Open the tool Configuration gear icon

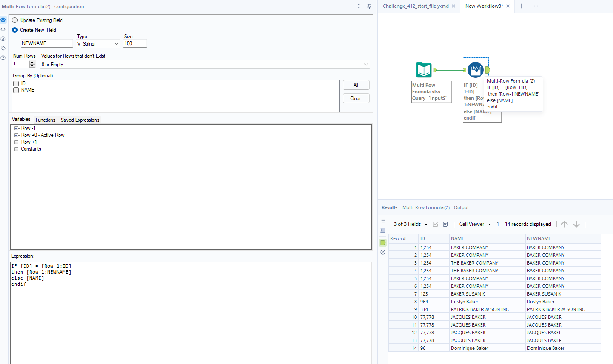pyautogui.click(x=3, y=19)
